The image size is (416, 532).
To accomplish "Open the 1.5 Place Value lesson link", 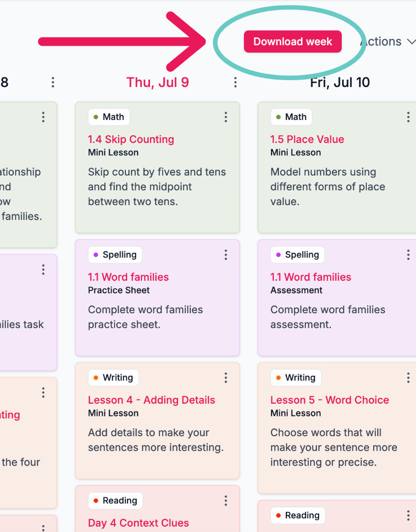I will (307, 139).
